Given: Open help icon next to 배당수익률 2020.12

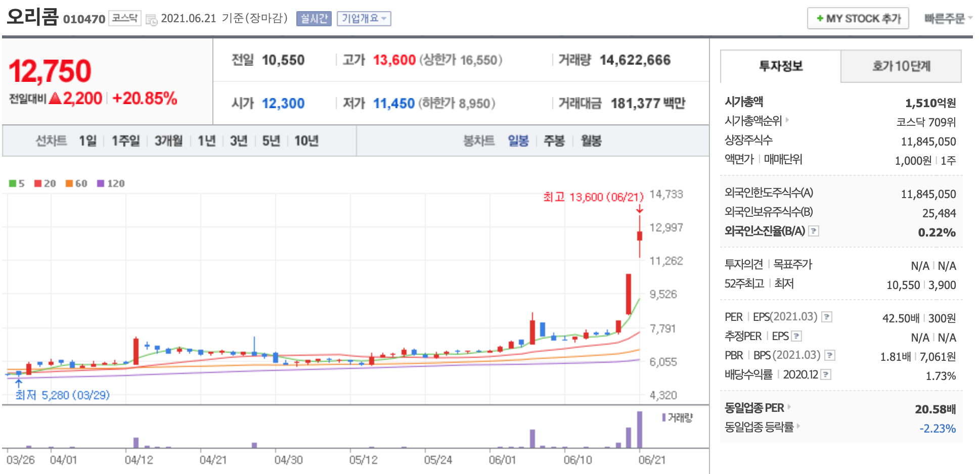Looking at the screenshot, I should pos(825,374).
